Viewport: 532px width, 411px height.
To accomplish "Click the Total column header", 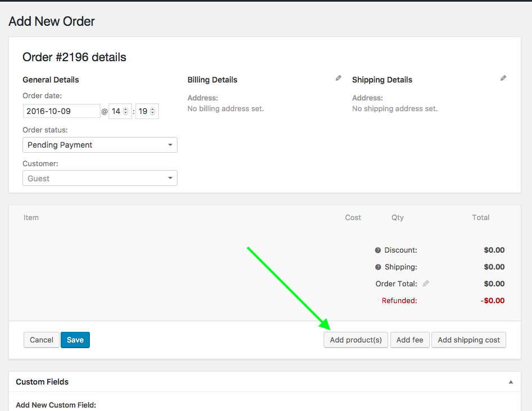I will click(480, 217).
